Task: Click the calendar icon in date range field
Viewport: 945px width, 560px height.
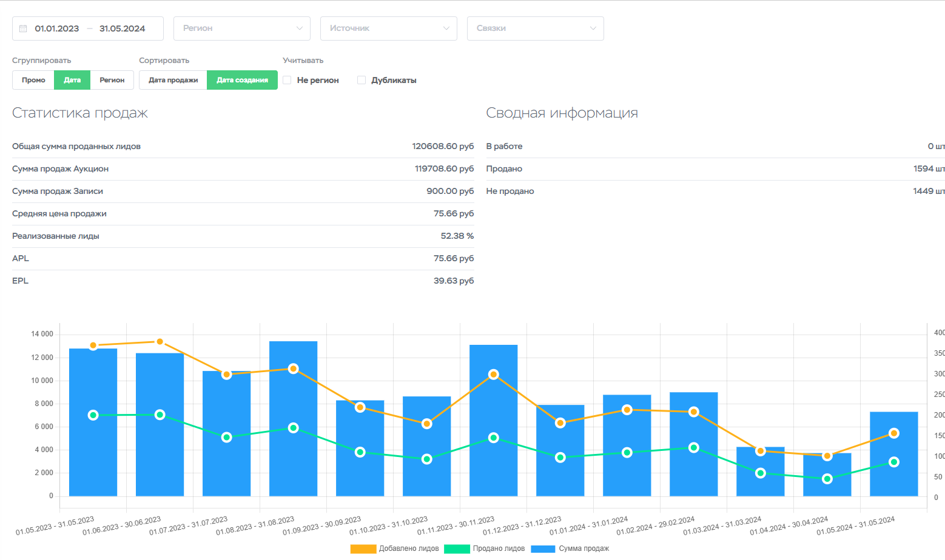Action: [23, 28]
